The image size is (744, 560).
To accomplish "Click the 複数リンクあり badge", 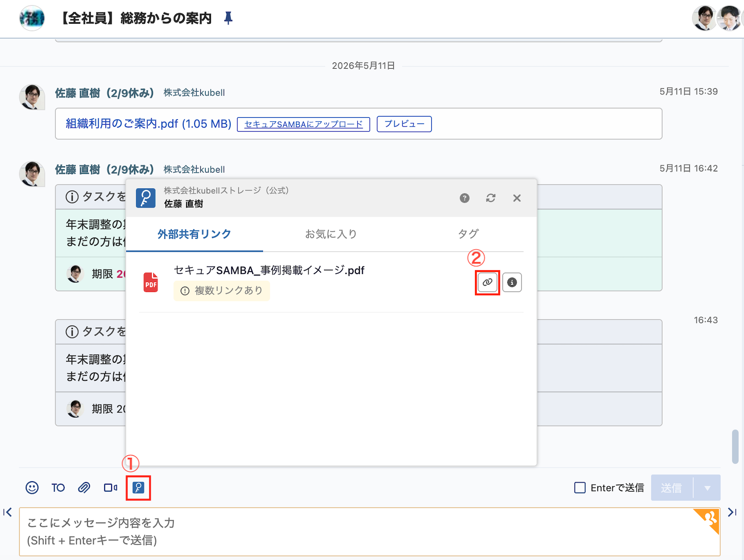I will click(x=222, y=290).
